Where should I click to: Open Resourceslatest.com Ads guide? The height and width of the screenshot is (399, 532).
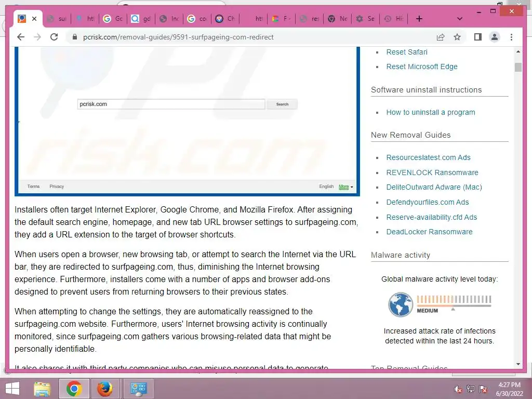(428, 157)
